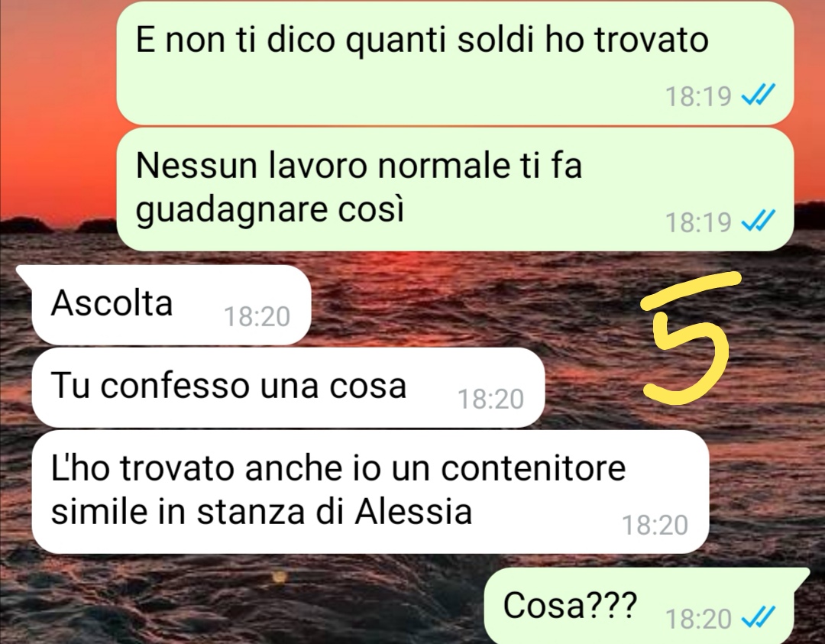The image size is (825, 644).
Task: Click the tail corner of 'Cosa???' bubble
Action: coord(802,575)
